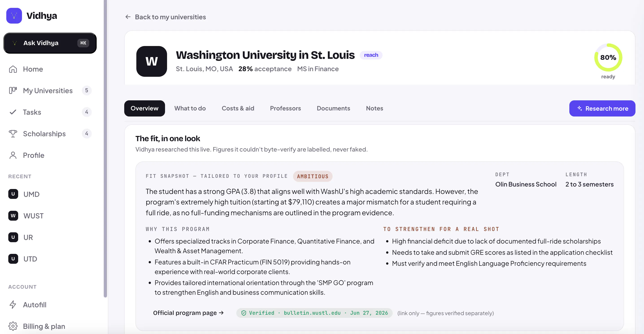This screenshot has width=644, height=334.
Task: Click the Vidhya brand name
Action: click(42, 15)
